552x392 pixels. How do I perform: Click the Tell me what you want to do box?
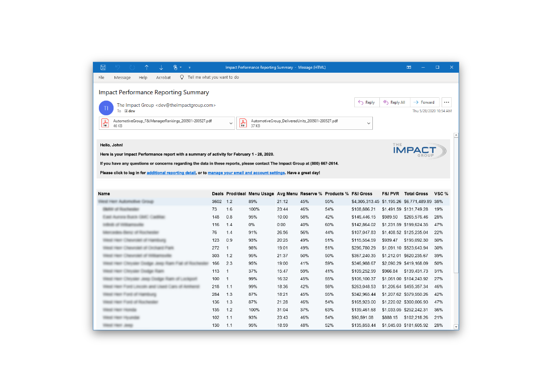point(213,77)
